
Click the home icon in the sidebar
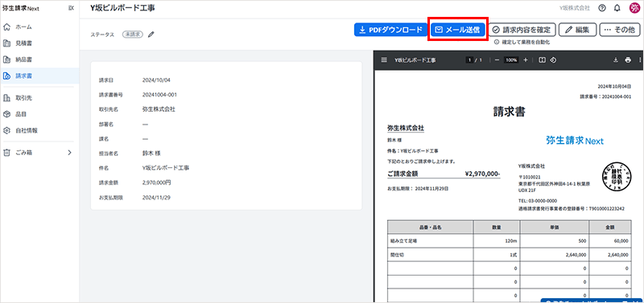[x=6, y=27]
